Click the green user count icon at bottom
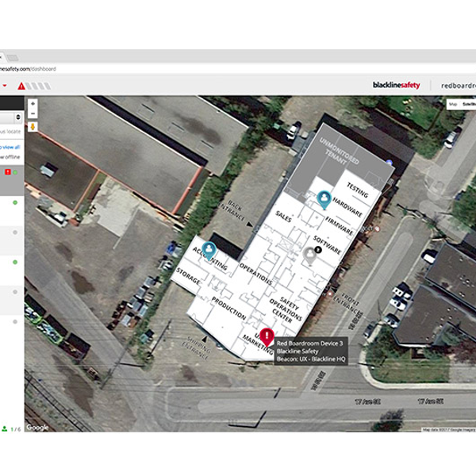Screen dimensions: 476x476 [5, 428]
